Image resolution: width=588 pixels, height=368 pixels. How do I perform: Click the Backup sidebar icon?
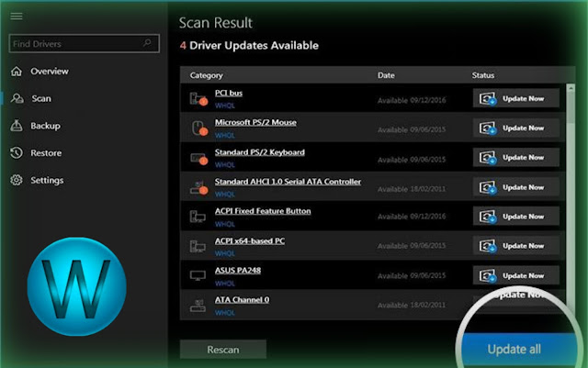(17, 126)
